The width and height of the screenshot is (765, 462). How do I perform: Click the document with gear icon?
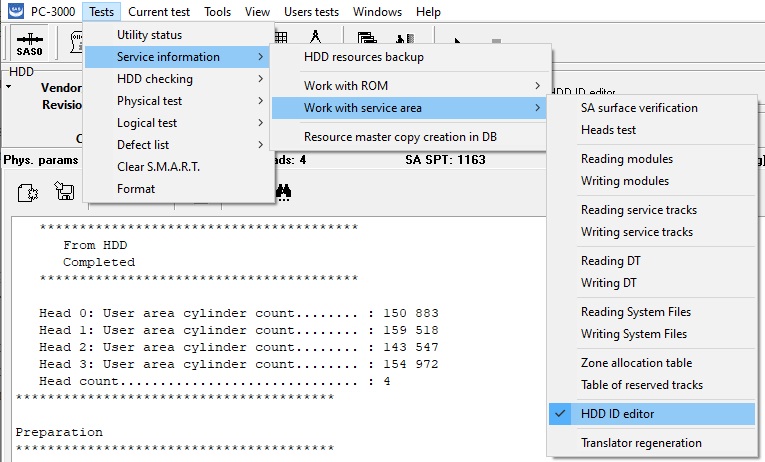(x=28, y=192)
